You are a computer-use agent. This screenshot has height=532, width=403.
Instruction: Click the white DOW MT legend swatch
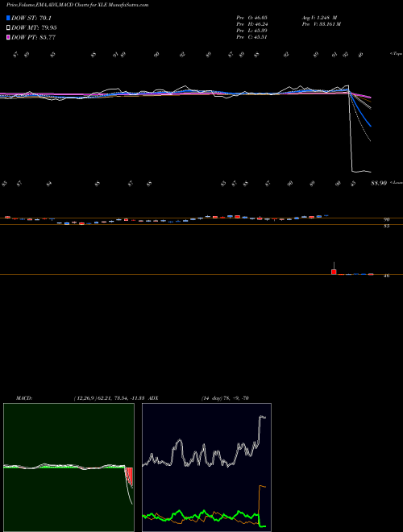(9, 28)
